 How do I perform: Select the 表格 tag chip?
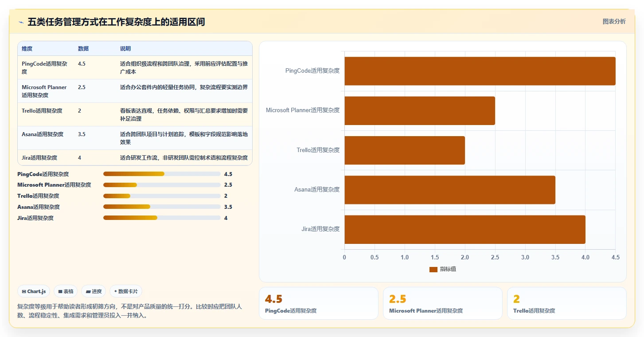(x=66, y=291)
